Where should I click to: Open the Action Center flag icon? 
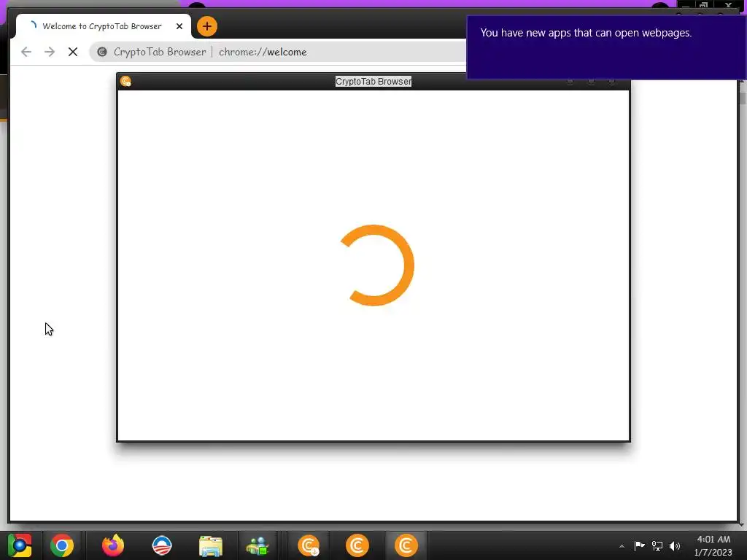(x=639, y=545)
